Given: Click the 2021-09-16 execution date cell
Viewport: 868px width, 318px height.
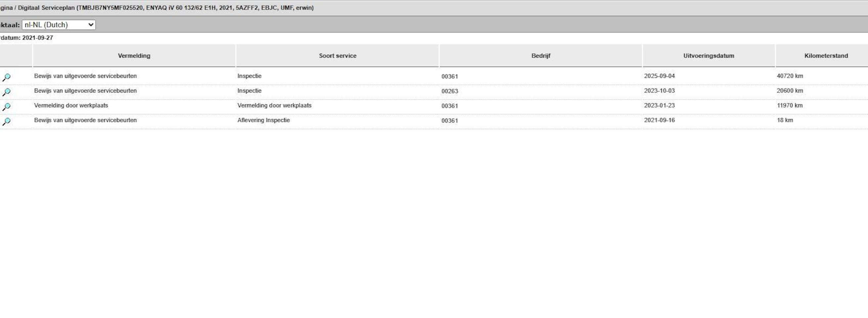Looking at the screenshot, I should [659, 120].
